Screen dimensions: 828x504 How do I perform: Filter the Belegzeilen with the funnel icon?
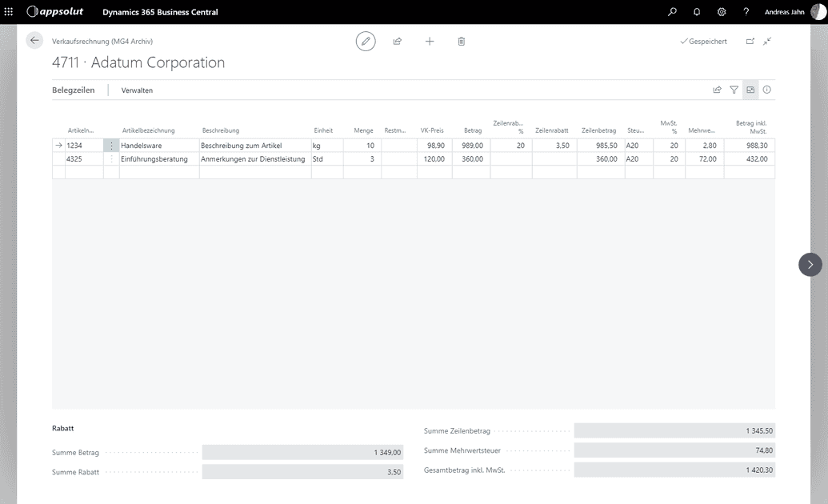(734, 90)
